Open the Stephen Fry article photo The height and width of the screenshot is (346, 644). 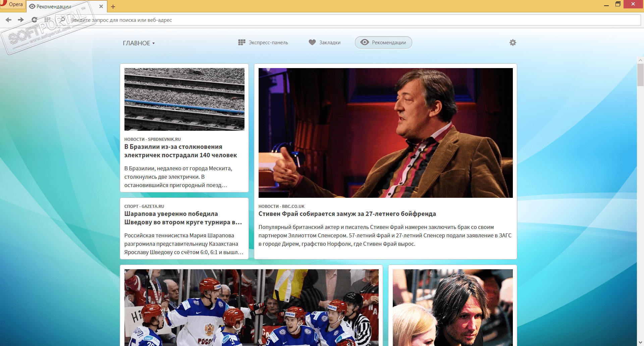386,133
